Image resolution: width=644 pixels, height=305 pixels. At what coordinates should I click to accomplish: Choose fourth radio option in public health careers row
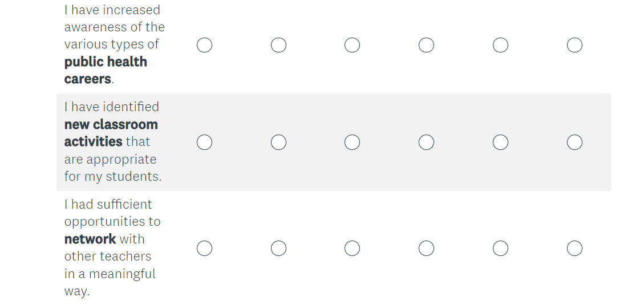pyautogui.click(x=426, y=45)
